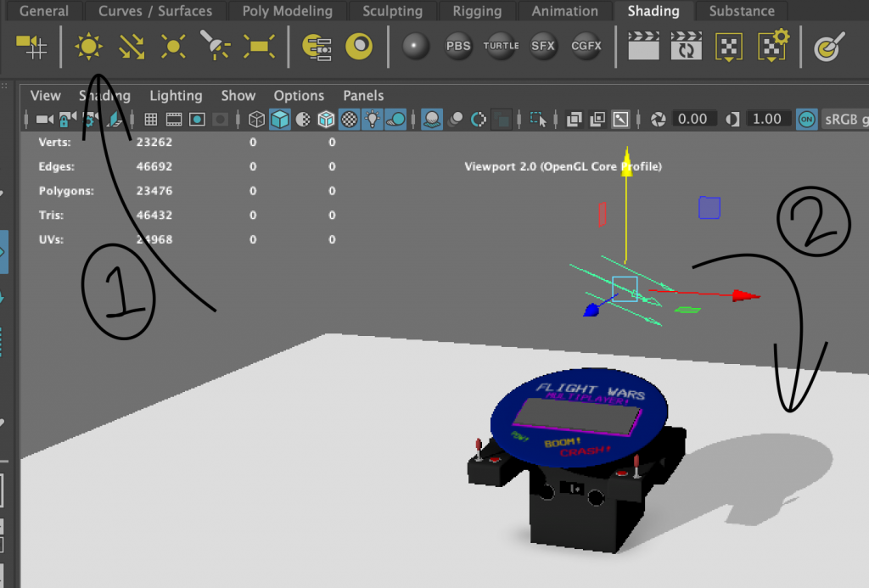Create a directional light from the shelf
Viewport: 869px width, 588px height.
coord(131,46)
